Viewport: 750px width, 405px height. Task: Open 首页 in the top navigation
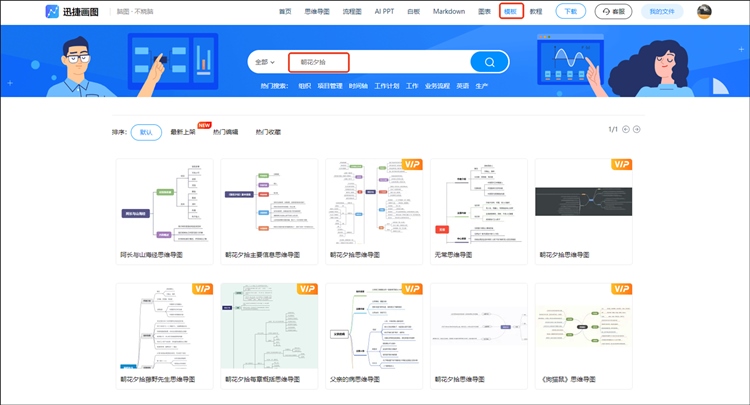click(285, 11)
